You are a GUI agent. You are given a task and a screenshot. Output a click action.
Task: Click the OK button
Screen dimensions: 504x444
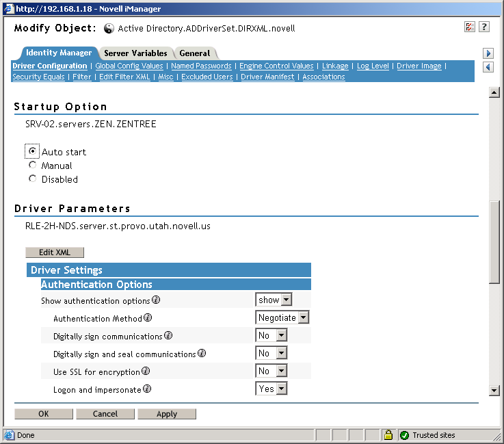pos(44,414)
